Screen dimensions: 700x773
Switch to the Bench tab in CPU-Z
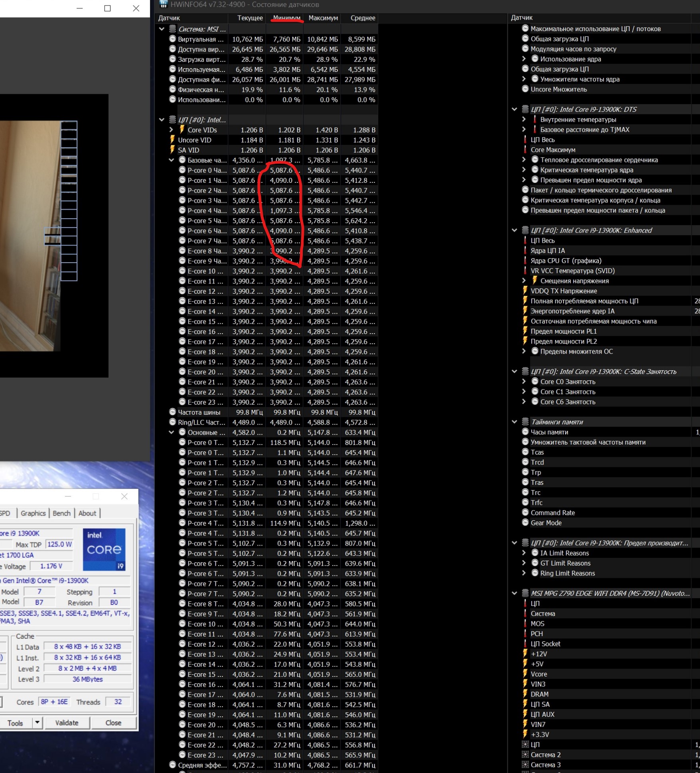coord(62,513)
